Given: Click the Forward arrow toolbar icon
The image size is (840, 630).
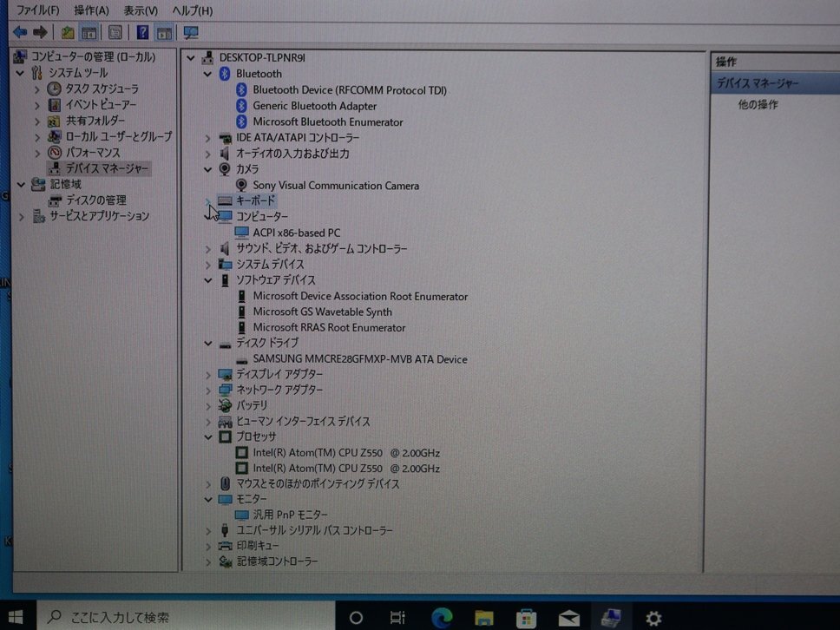Looking at the screenshot, I should coord(40,32).
